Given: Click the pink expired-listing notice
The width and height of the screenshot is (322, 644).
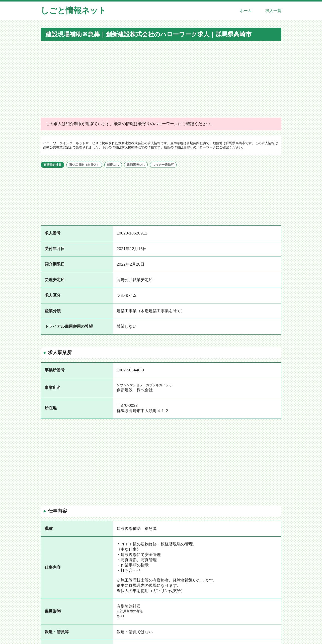Looking at the screenshot, I should pos(161,124).
